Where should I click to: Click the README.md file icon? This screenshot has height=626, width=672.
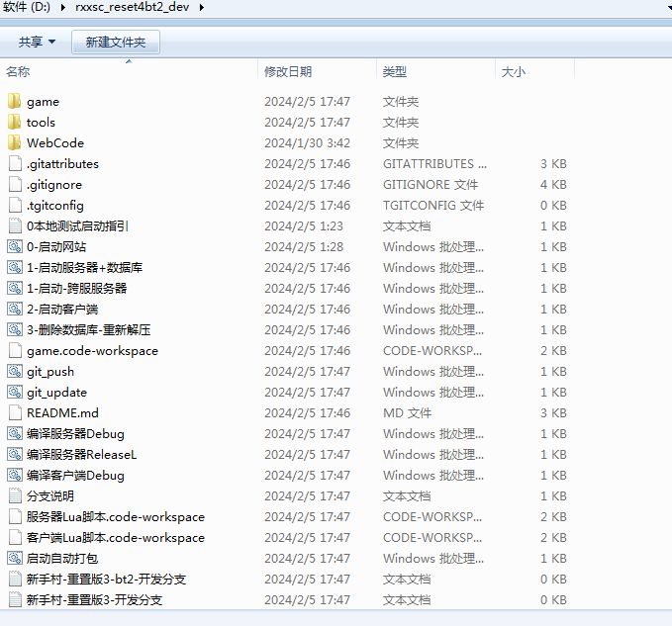[x=14, y=412]
